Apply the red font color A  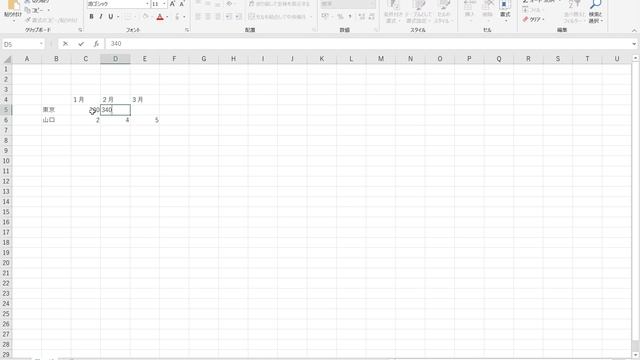pyautogui.click(x=160, y=17)
